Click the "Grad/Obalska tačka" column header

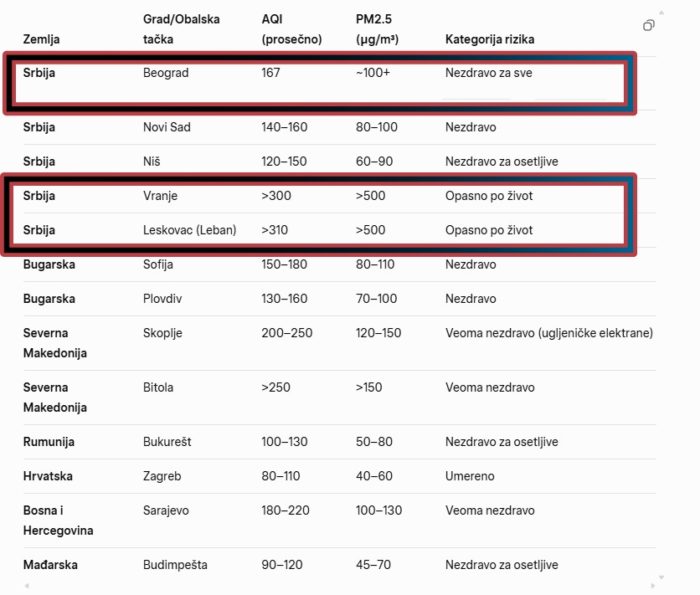(181, 29)
